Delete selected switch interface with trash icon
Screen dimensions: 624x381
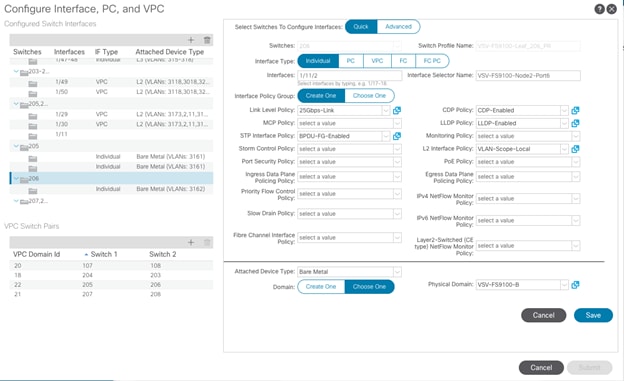207,40
